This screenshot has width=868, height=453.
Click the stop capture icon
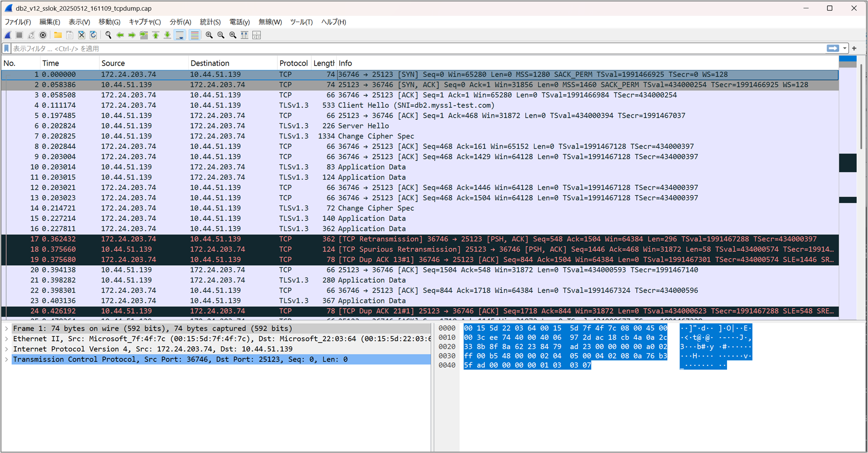19,35
